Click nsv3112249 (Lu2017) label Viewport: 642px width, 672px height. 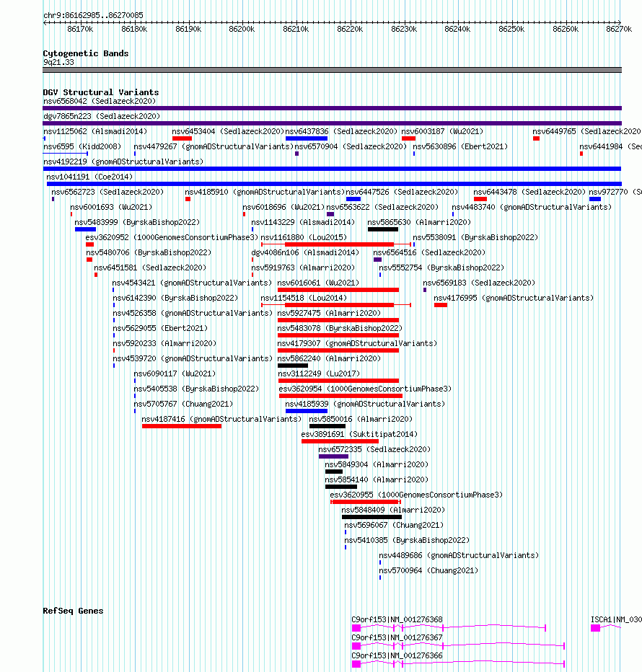(319, 373)
